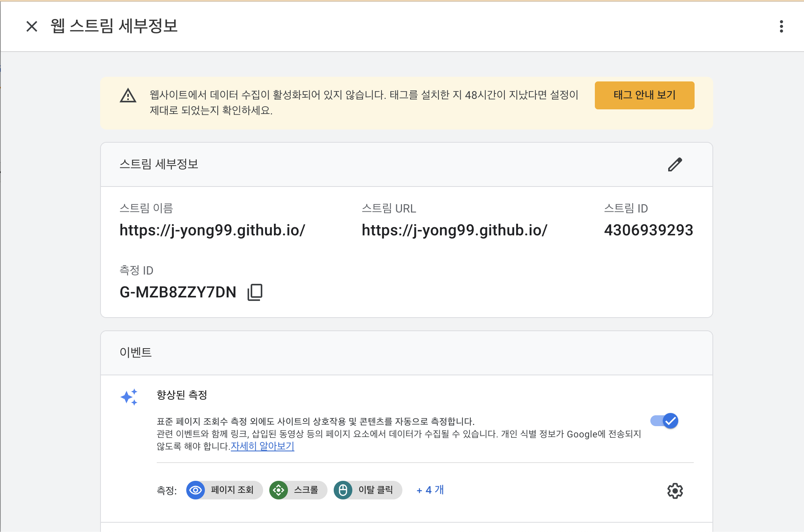Image resolution: width=804 pixels, height=532 pixels.
Task: Edit stream details with the pencil icon
Action: coord(675,164)
